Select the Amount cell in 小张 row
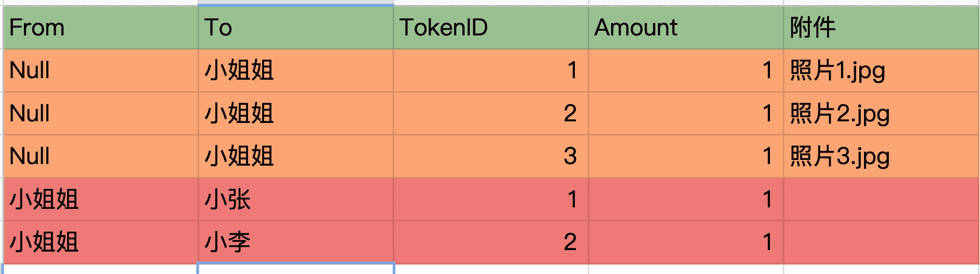Screen dimensions: 980x274 686,200
